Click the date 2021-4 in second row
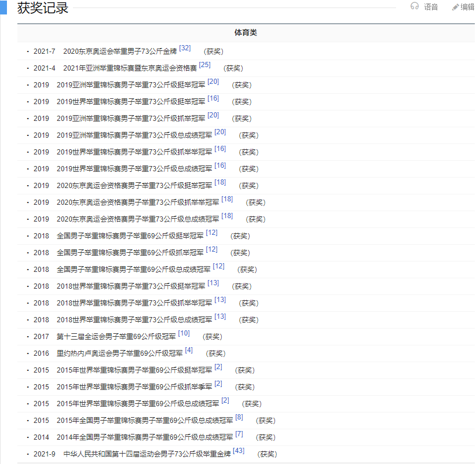Viewport: 476px width, 464px height. pos(45,68)
